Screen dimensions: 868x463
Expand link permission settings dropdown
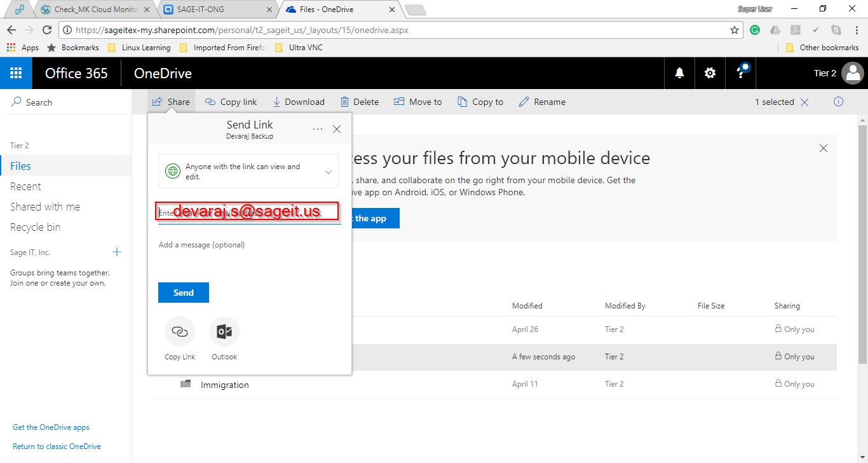point(328,172)
